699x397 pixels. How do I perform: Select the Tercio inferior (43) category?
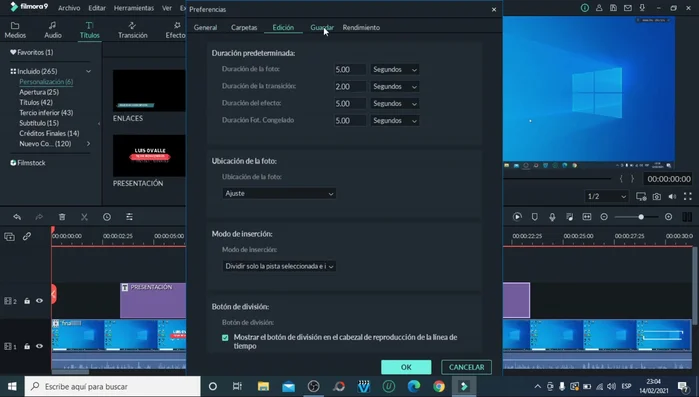tap(46, 113)
